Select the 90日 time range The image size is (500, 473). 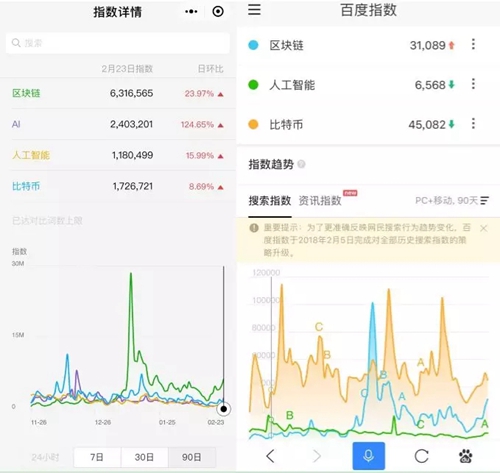pyautogui.click(x=192, y=457)
